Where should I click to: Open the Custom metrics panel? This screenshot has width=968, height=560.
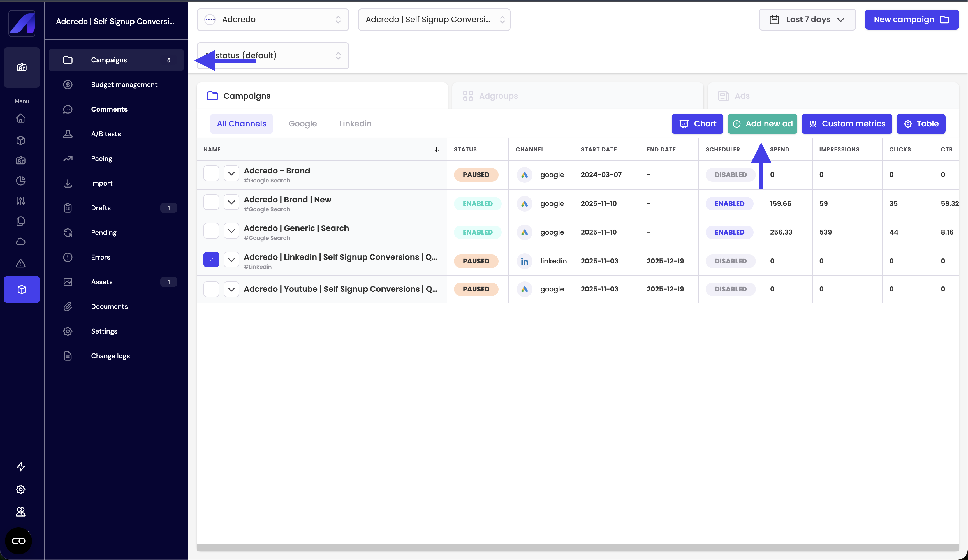click(847, 124)
